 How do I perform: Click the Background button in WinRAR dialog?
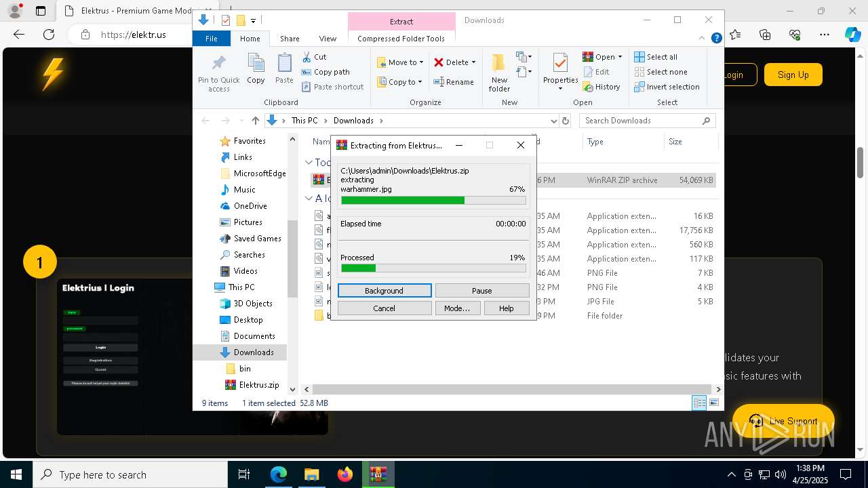tap(384, 291)
